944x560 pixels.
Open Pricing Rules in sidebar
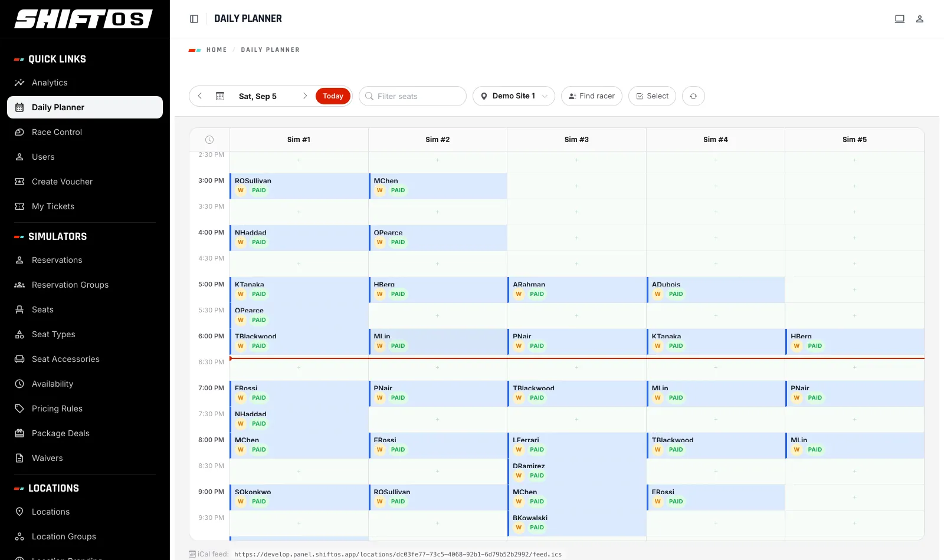pos(85,409)
